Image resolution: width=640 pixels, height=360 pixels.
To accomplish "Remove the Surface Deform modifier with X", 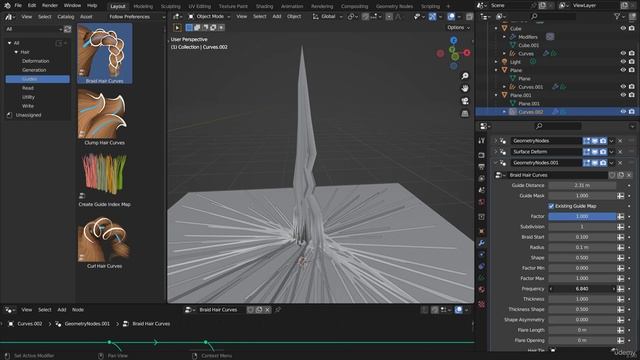I will tap(620, 152).
